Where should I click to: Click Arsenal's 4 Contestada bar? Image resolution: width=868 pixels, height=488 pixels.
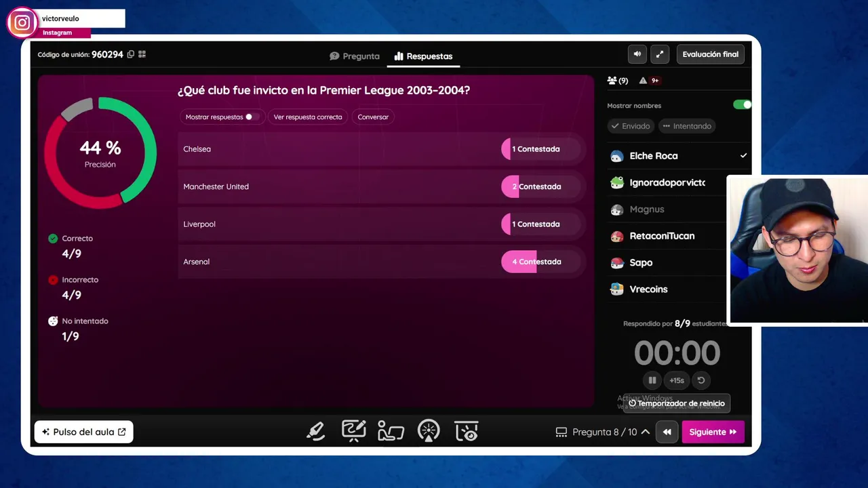(540, 262)
